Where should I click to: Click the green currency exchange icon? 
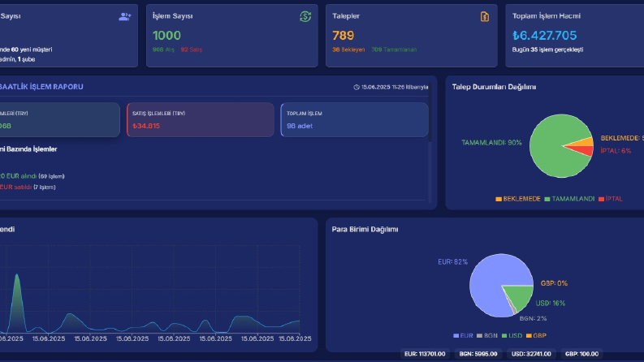click(x=305, y=16)
